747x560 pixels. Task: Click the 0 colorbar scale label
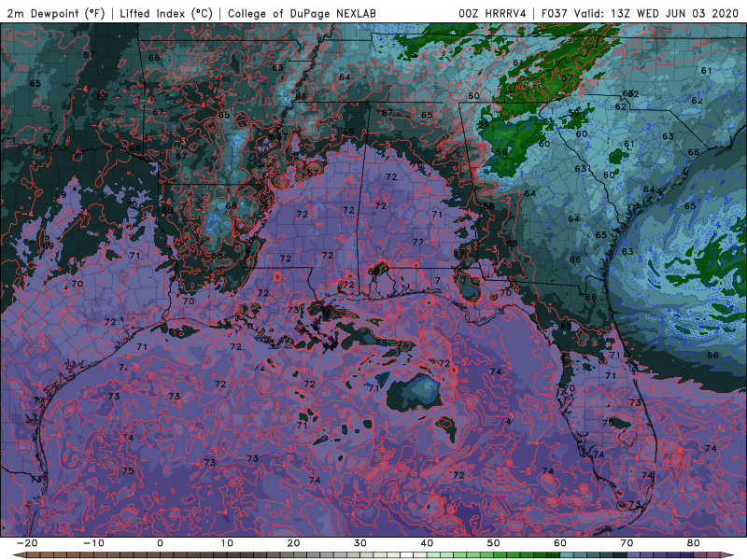(160, 543)
